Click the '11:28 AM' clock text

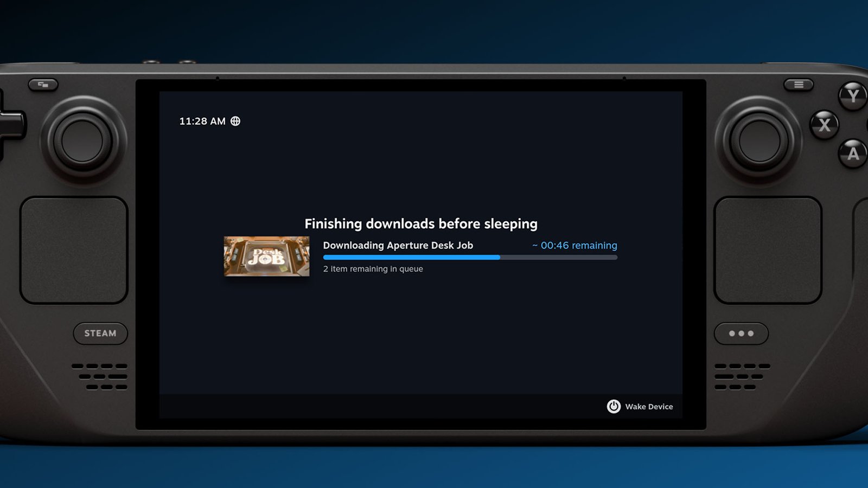coord(202,121)
